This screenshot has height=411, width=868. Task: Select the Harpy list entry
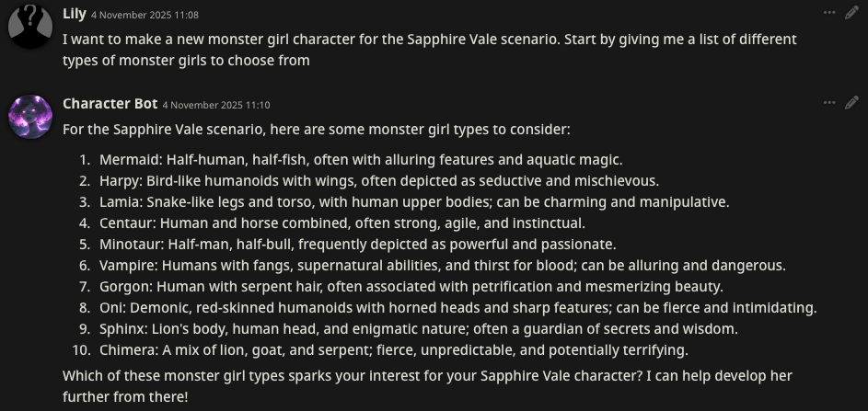pos(378,180)
